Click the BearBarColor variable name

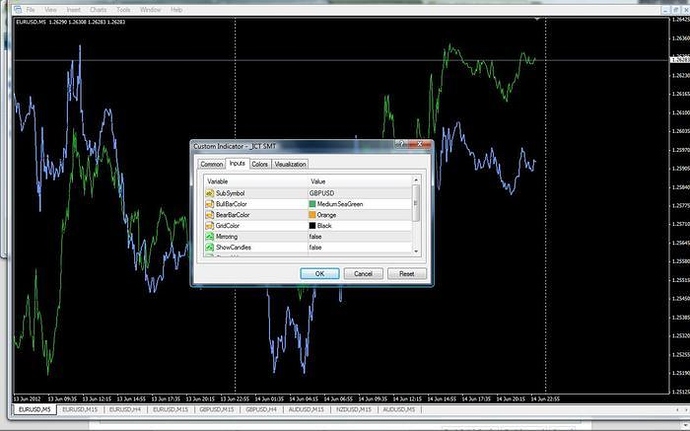233,215
